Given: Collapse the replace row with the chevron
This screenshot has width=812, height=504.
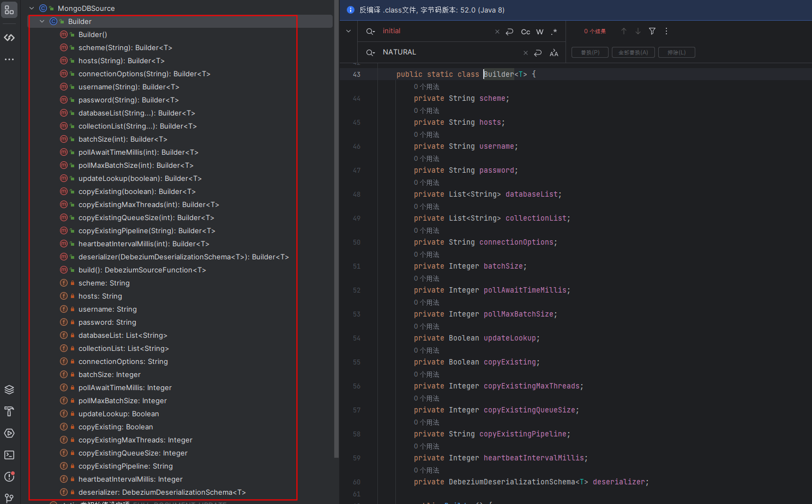Looking at the screenshot, I should (x=348, y=31).
